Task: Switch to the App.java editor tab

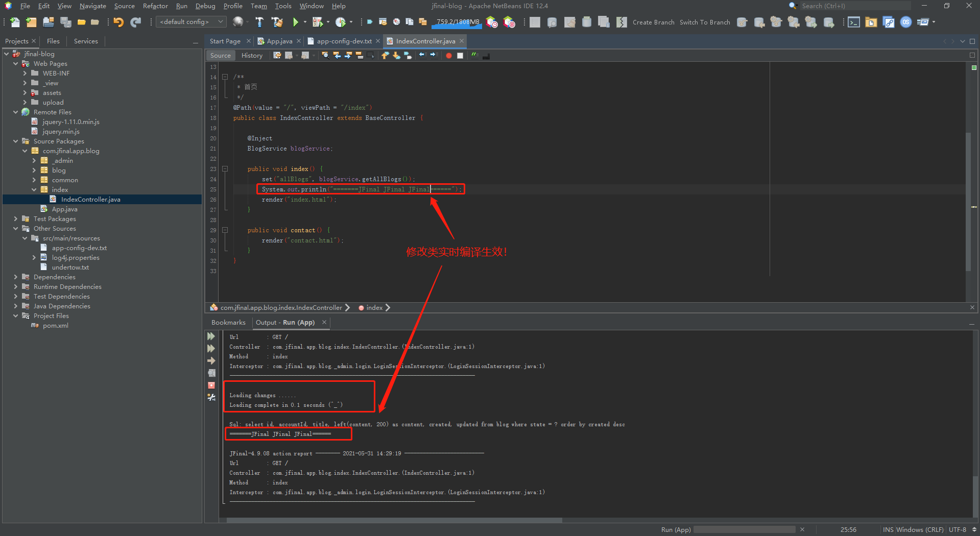Action: tap(279, 41)
